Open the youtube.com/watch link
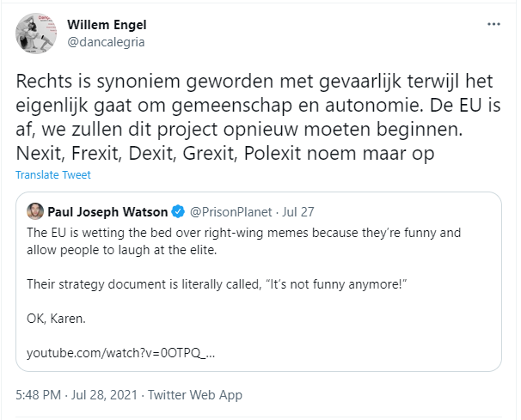The height and width of the screenshot is (420, 521). 121,353
